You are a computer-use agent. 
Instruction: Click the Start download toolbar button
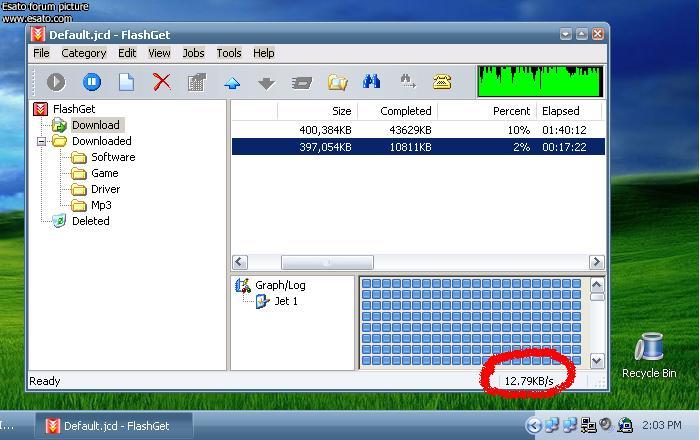pos(56,82)
